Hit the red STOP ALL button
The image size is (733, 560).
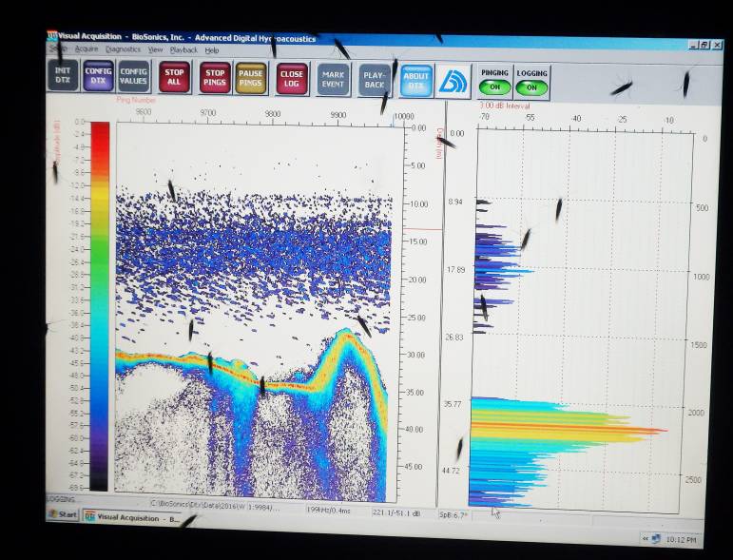tap(174, 77)
